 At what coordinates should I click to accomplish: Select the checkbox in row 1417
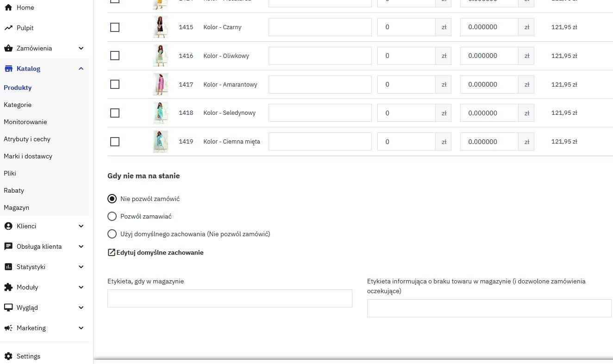115,84
